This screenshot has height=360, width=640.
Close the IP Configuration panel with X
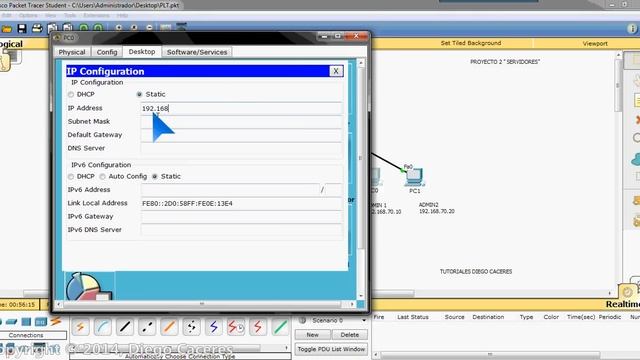tap(336, 71)
